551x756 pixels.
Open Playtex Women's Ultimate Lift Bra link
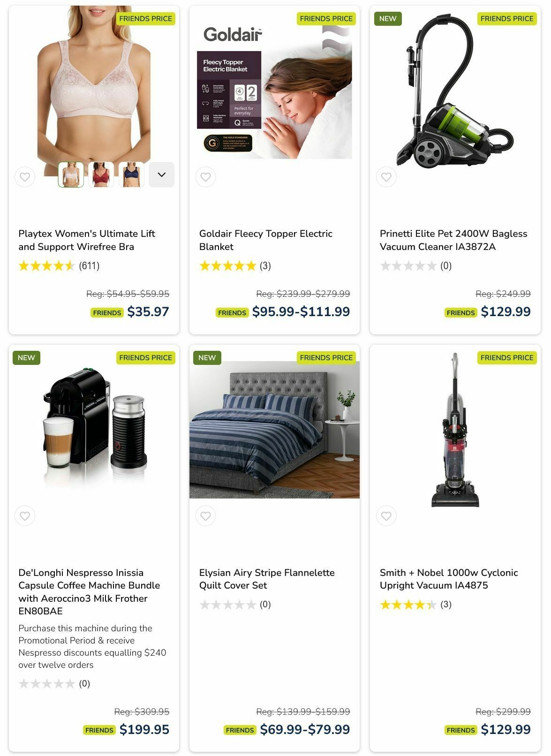(x=87, y=240)
